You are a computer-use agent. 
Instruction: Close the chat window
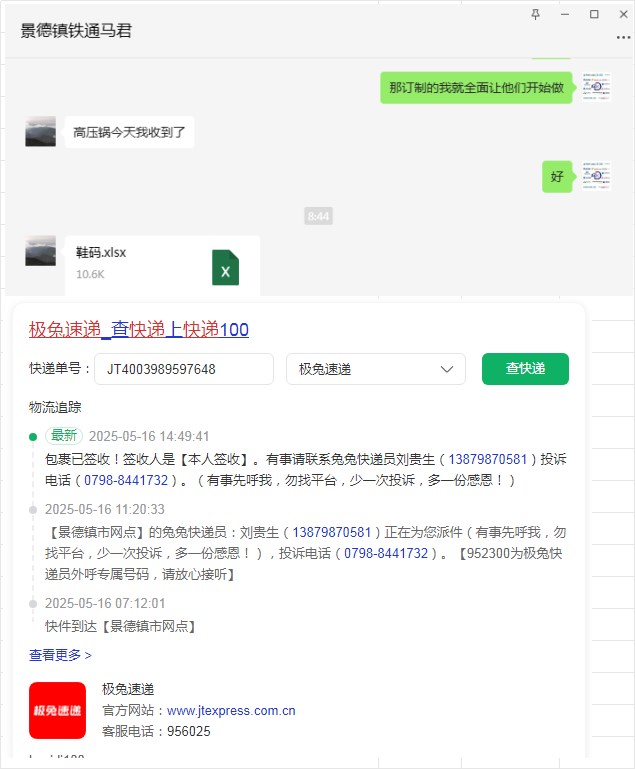623,14
